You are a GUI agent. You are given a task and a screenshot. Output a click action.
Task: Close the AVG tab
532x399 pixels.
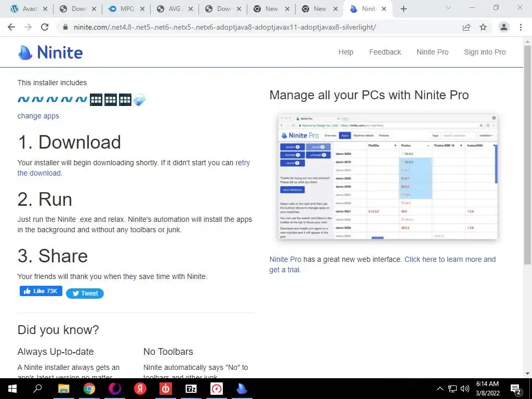191,9
